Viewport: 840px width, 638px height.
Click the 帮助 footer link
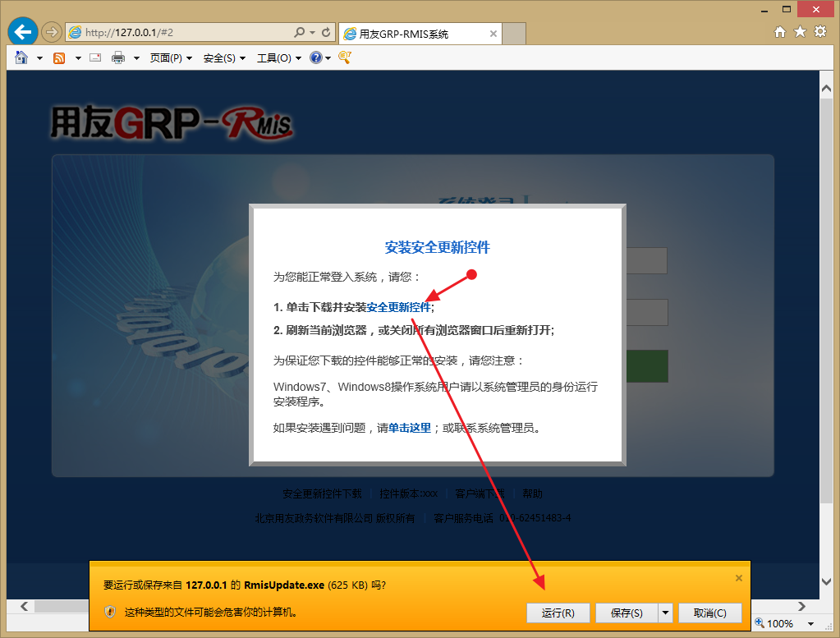pyautogui.click(x=533, y=493)
